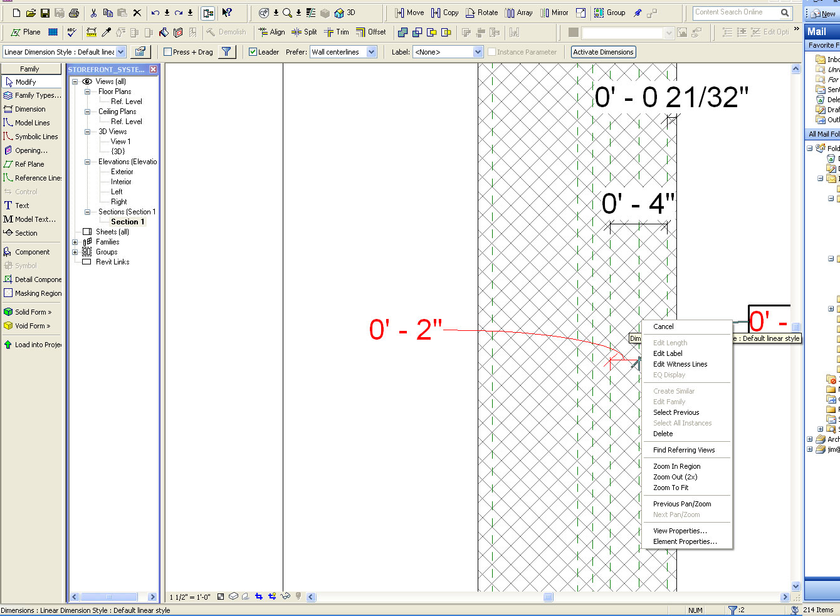Click the filter funnel icon in the options bar
Viewport: 840px width, 616px height.
[226, 52]
